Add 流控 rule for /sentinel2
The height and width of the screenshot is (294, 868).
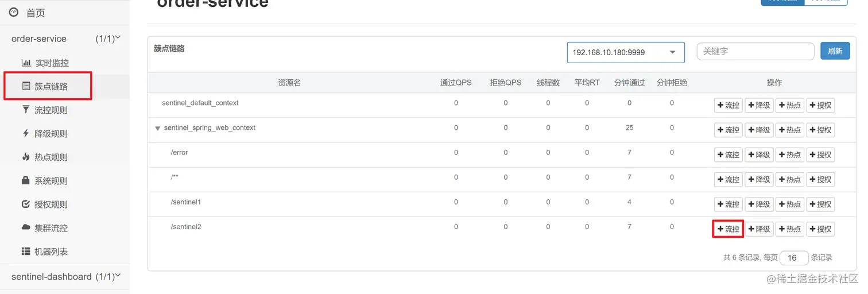pyautogui.click(x=728, y=229)
